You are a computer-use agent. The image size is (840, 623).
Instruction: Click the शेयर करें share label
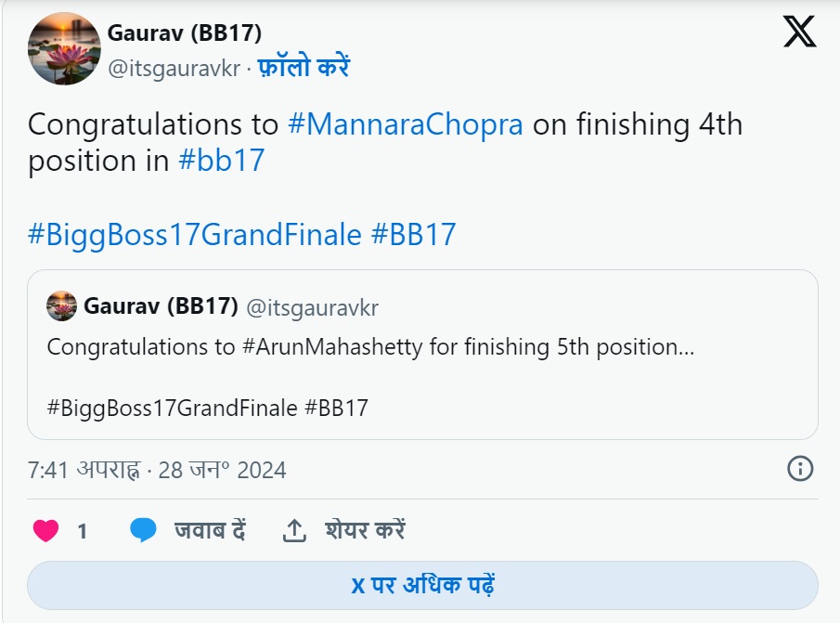pos(365,531)
